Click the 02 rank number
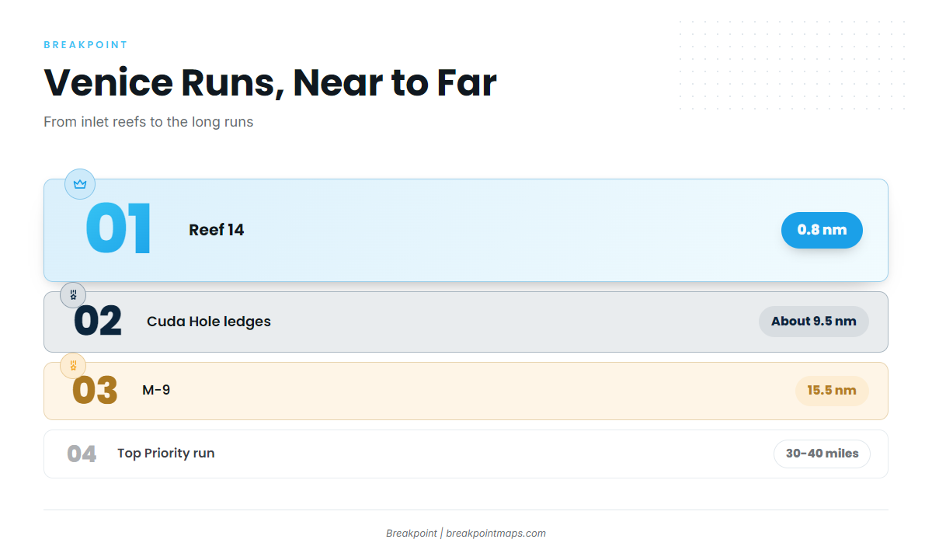This screenshot has height=560, width=932. [98, 322]
